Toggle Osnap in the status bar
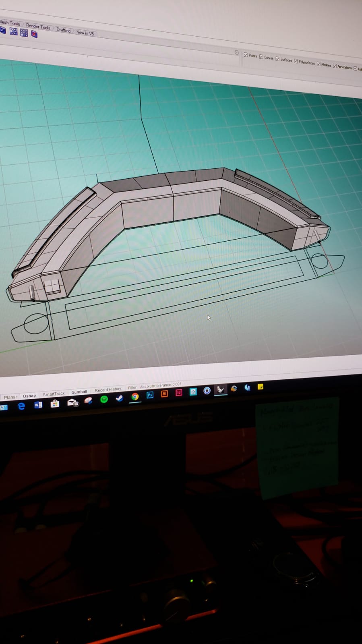362x644 pixels. (29, 396)
